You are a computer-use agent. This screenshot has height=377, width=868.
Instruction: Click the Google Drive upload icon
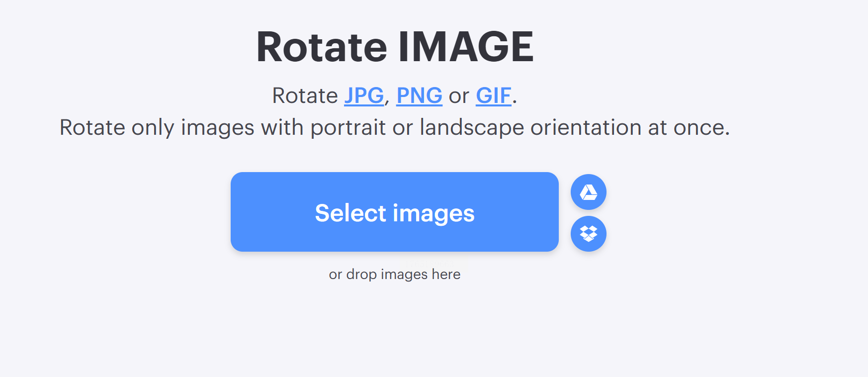(x=588, y=192)
